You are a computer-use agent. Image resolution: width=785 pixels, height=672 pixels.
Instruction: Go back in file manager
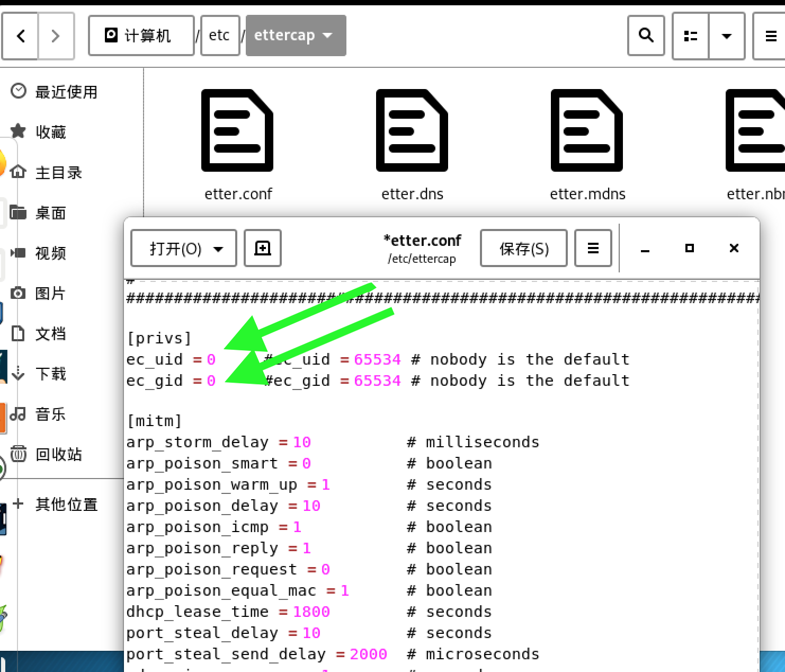(20, 36)
